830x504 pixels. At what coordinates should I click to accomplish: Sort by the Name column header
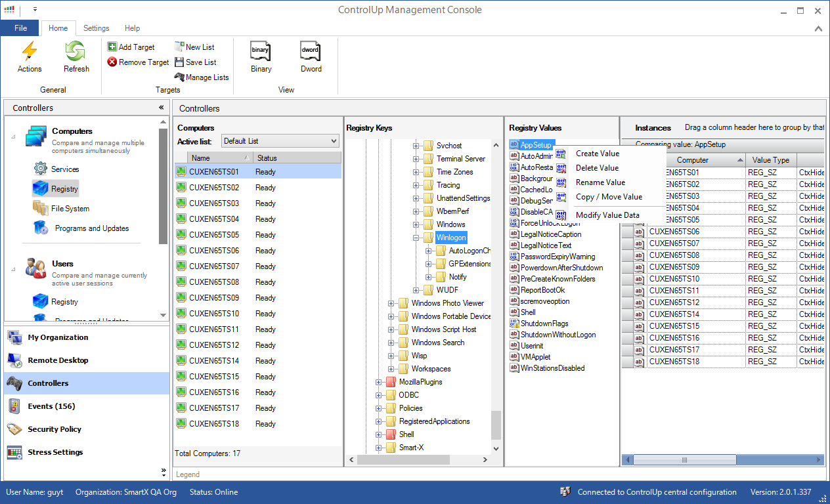[221, 158]
